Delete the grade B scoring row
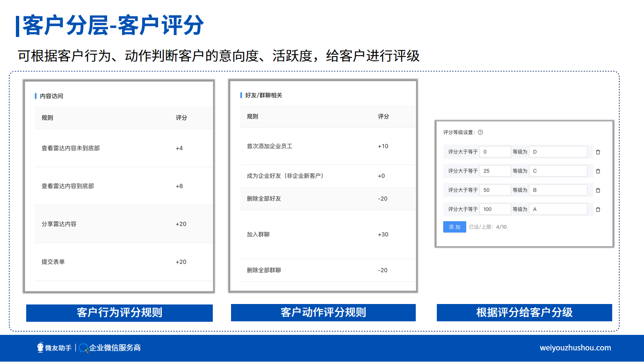The width and height of the screenshot is (644, 362). pyautogui.click(x=598, y=190)
